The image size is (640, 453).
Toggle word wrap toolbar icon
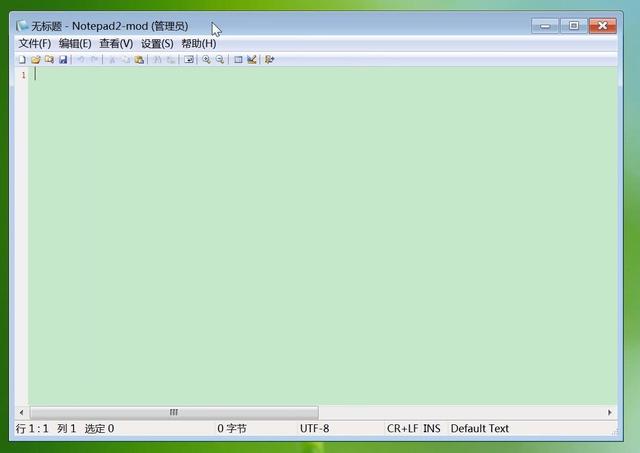188,60
